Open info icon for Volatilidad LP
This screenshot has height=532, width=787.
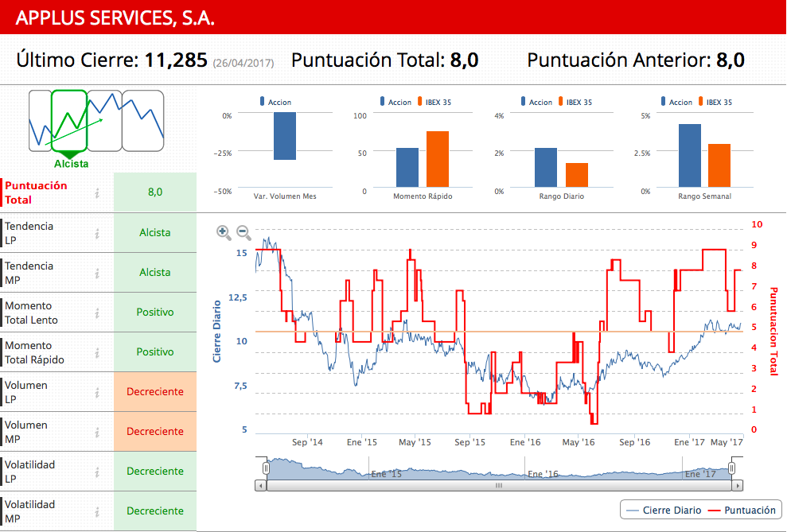tap(97, 472)
